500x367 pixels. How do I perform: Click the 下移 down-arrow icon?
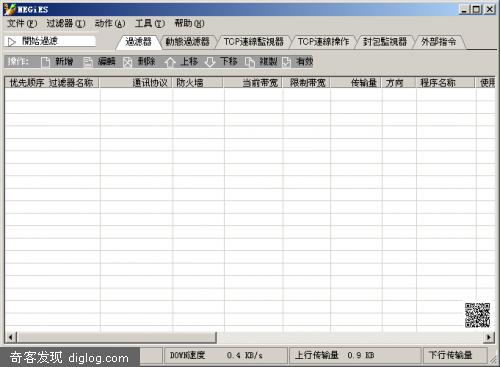210,62
